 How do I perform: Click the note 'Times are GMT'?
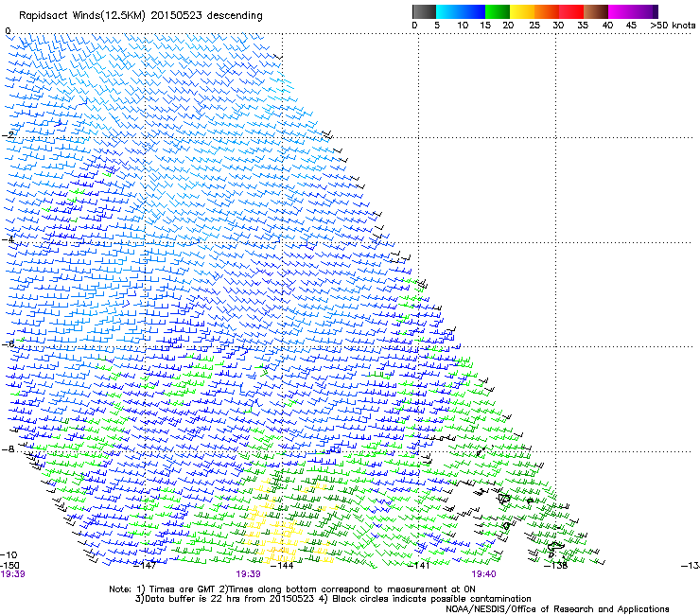coord(184,589)
